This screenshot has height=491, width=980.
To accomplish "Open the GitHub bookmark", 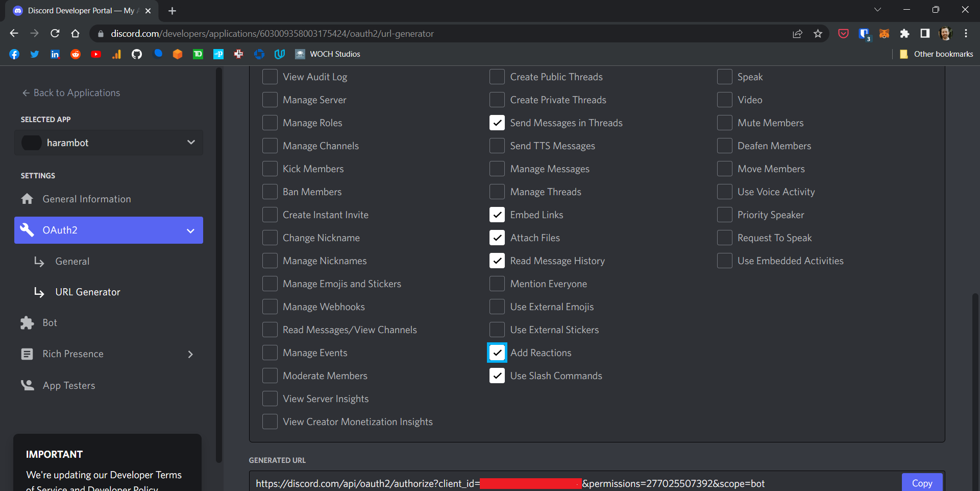I will click(137, 54).
